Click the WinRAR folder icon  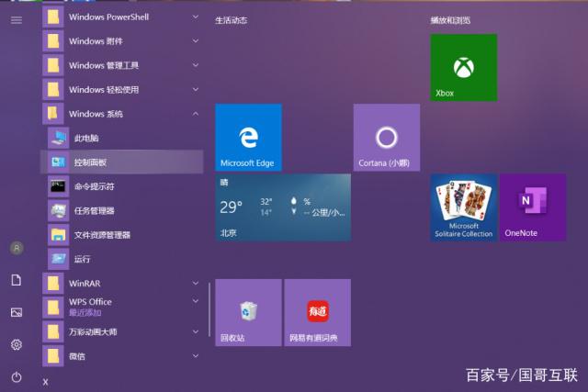coord(53,284)
